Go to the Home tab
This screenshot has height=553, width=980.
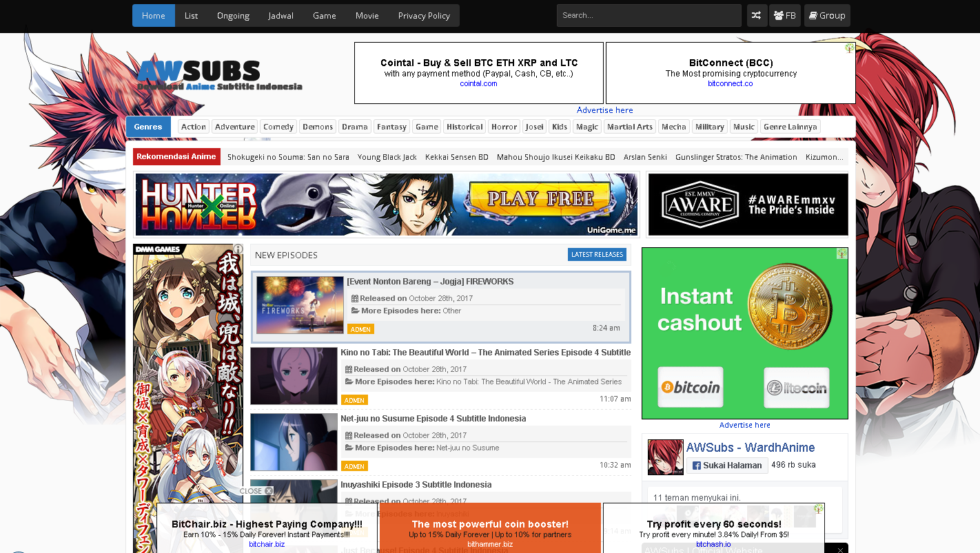coord(154,15)
